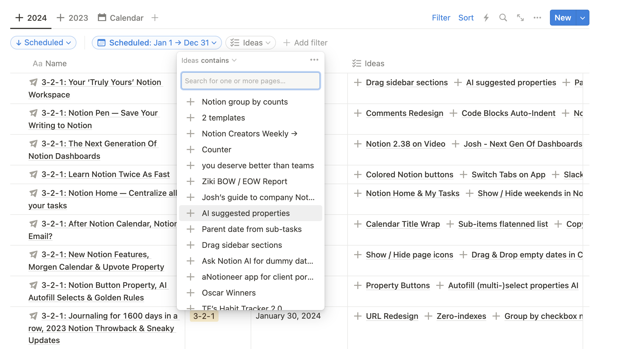Screen dimensions: 644x349
Task: Open the New button's dropdown chevron
Action: 583,18
